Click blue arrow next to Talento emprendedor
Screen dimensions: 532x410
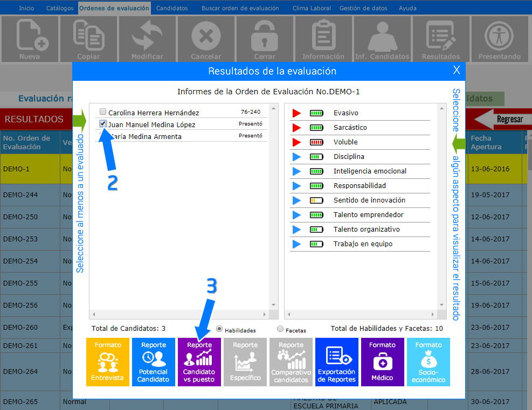coord(296,215)
